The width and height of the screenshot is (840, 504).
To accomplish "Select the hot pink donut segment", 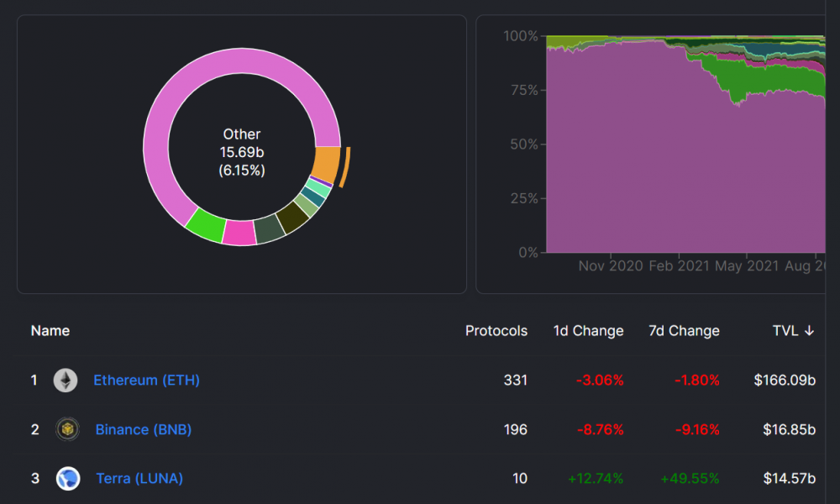I will 239,233.
